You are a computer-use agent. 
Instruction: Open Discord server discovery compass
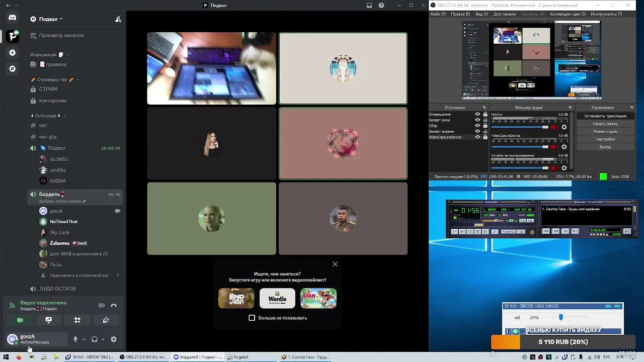pos(13,69)
